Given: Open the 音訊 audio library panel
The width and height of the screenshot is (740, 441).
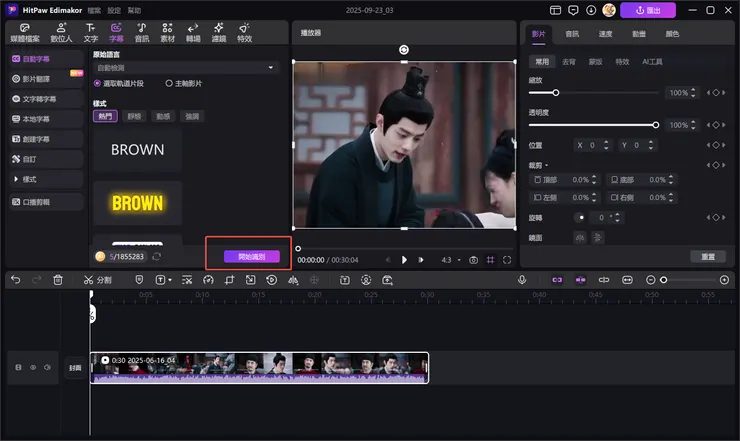Looking at the screenshot, I should tap(142, 33).
